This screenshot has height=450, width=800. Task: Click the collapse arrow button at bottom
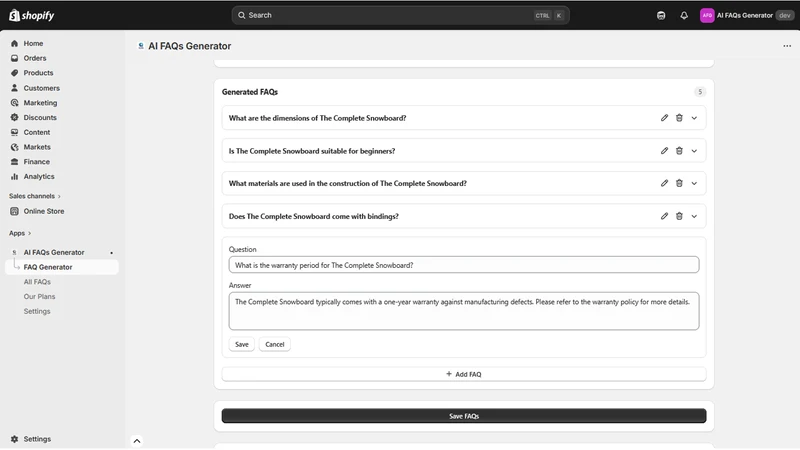(x=137, y=441)
